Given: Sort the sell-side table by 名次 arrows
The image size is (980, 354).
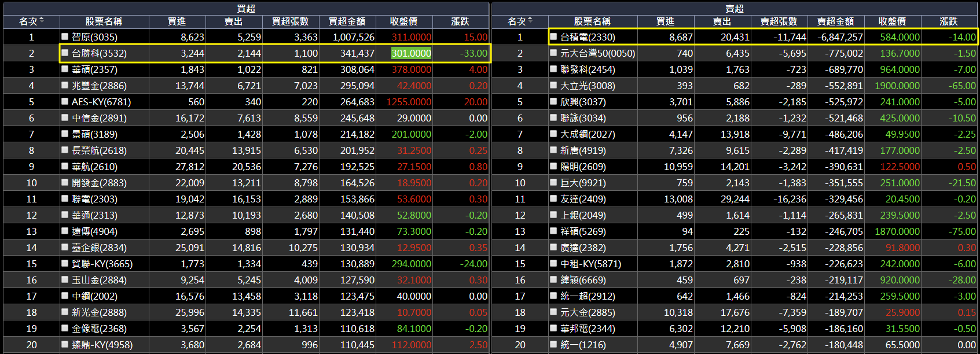Looking at the screenshot, I should point(530,21).
